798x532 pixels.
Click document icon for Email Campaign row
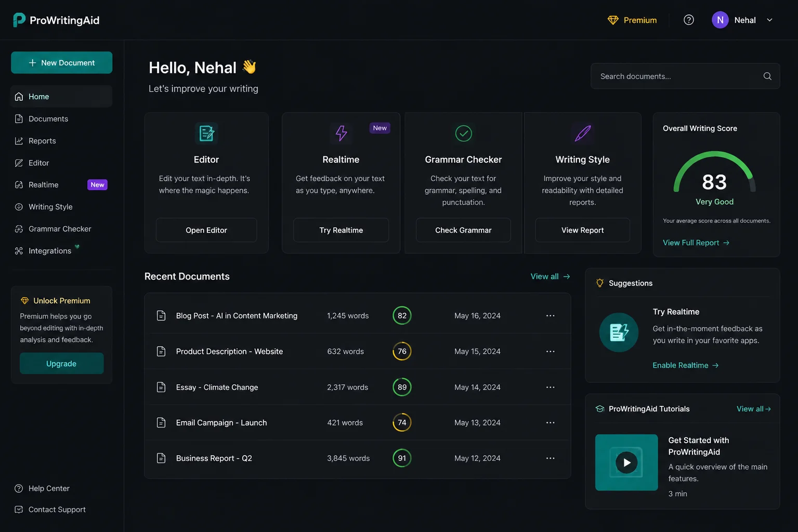(161, 422)
